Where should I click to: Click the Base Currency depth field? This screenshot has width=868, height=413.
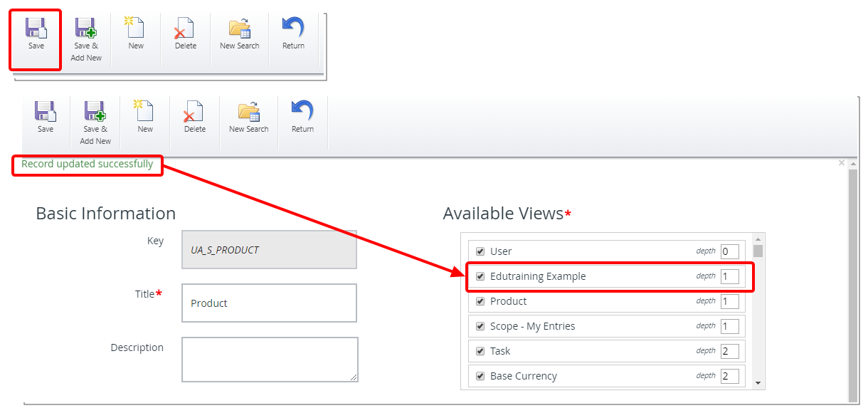(730, 376)
